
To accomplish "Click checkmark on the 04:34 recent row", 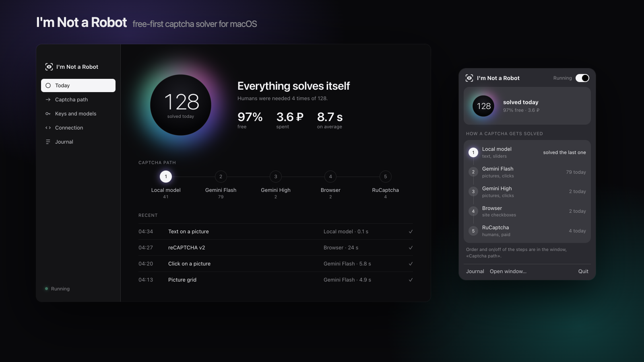I will click(411, 231).
